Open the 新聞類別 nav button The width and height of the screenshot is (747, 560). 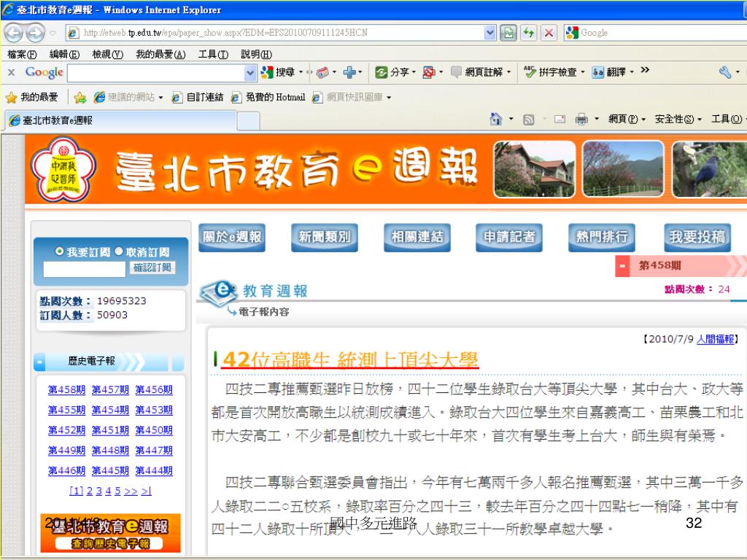tap(325, 237)
